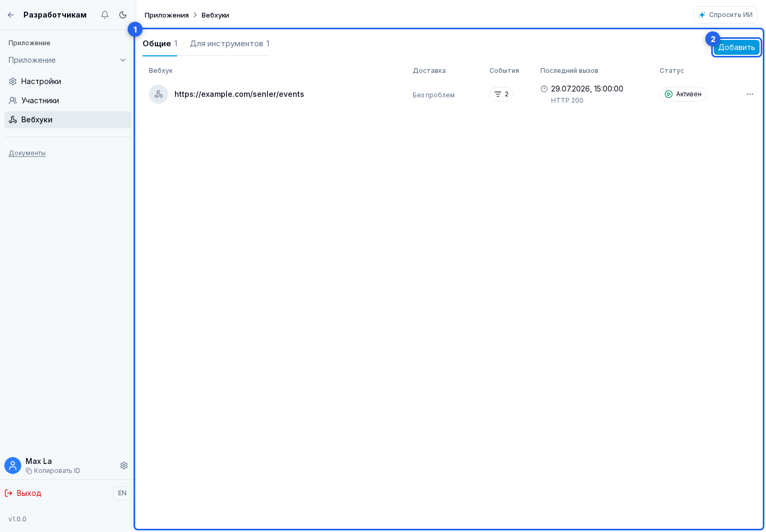Image resolution: width=766 pixels, height=532 pixels.
Task: Click Спросить ИИ button
Action: (726, 15)
